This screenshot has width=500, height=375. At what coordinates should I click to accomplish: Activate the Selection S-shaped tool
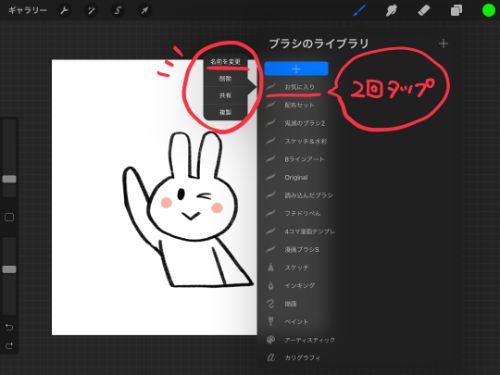(117, 11)
